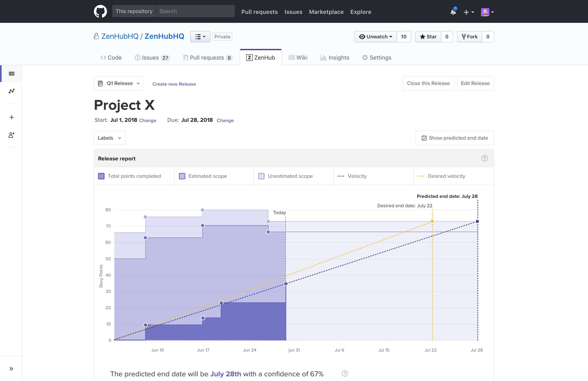Open Marketplace from the top navigation
Viewport: 588px width, 381px height.
tap(326, 12)
